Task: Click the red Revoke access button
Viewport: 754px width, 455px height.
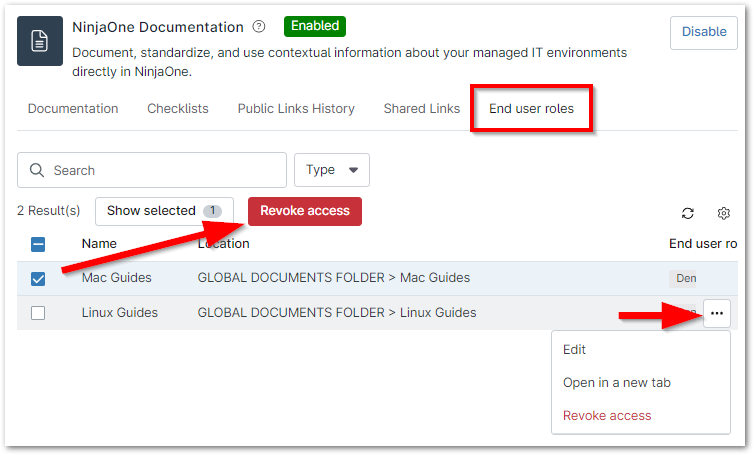Action: click(305, 211)
